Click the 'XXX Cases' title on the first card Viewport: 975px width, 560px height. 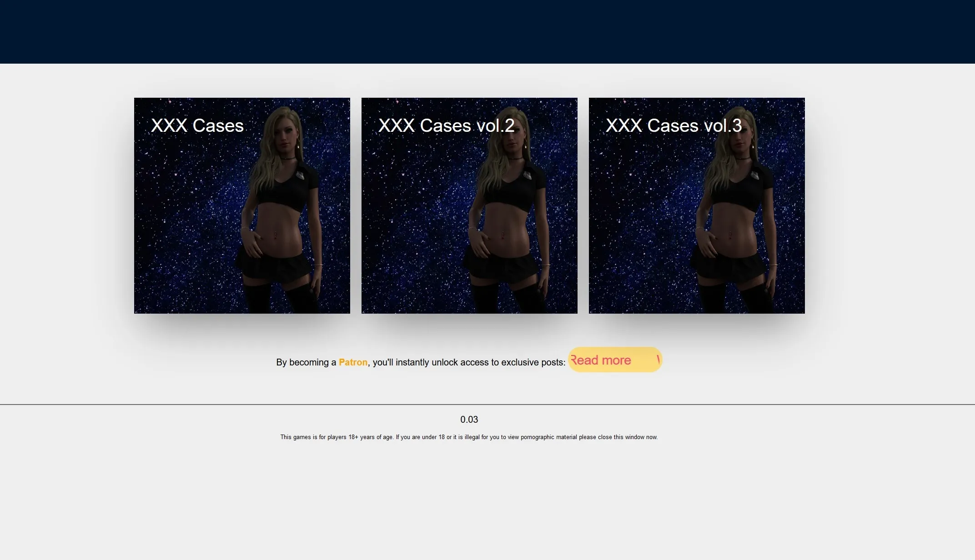(x=197, y=125)
